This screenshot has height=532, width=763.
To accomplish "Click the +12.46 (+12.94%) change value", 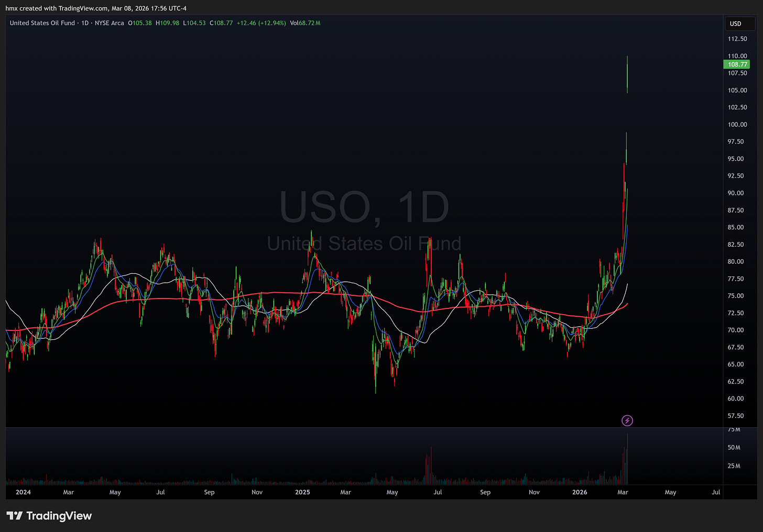I will (261, 23).
